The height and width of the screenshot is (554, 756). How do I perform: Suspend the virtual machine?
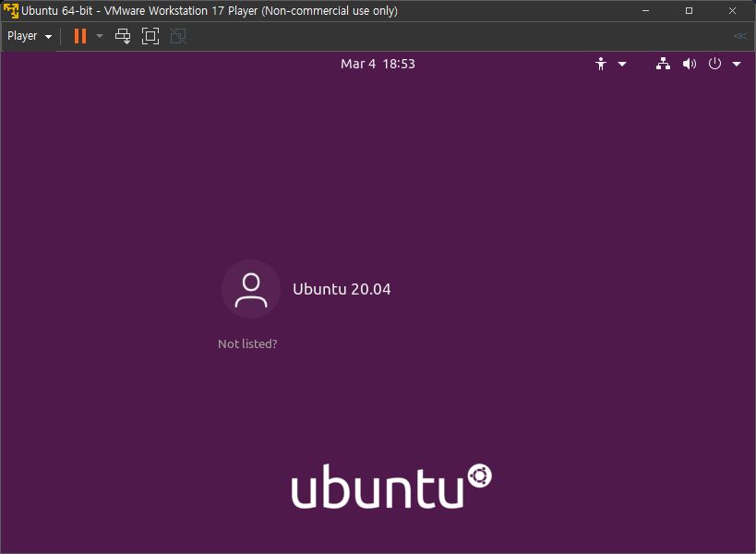[79, 35]
